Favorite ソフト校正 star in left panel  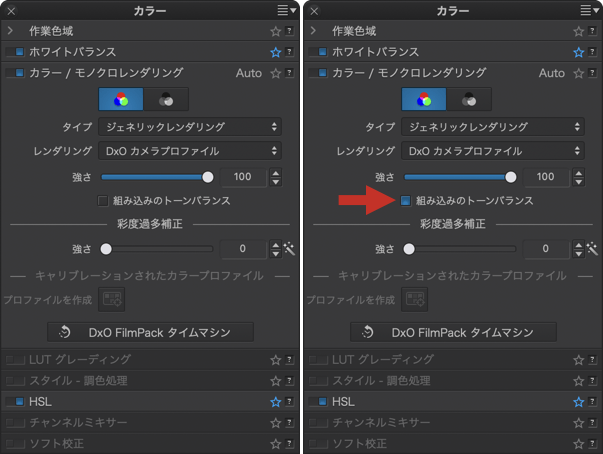pyautogui.click(x=275, y=444)
